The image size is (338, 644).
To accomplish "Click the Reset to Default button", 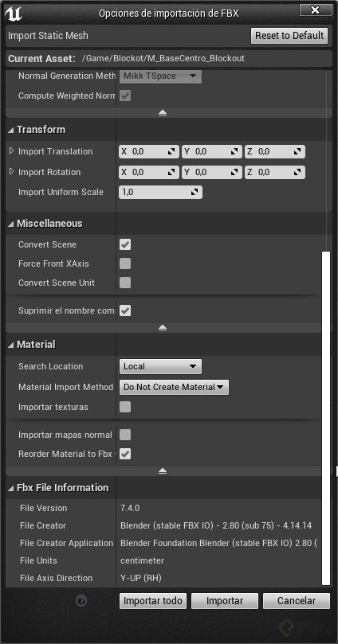I will pos(289,36).
